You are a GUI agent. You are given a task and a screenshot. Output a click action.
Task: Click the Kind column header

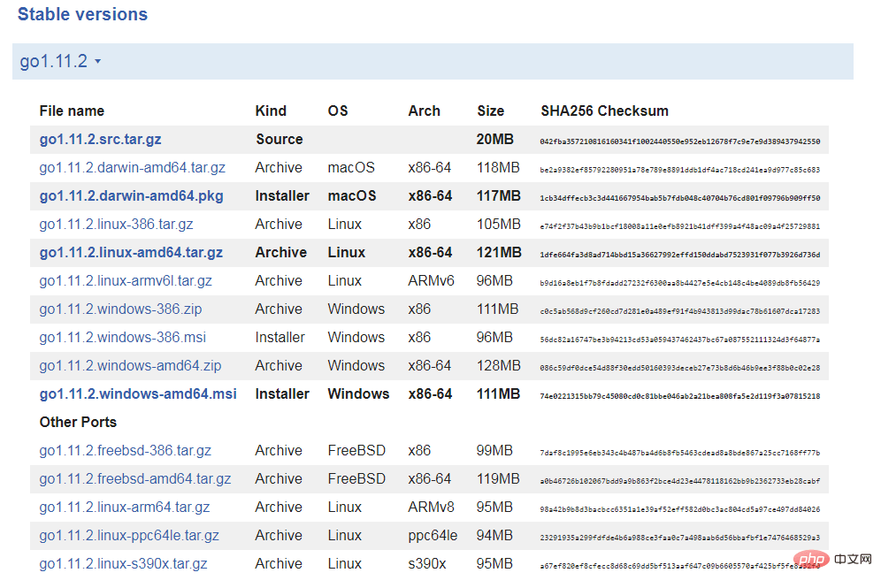(271, 111)
